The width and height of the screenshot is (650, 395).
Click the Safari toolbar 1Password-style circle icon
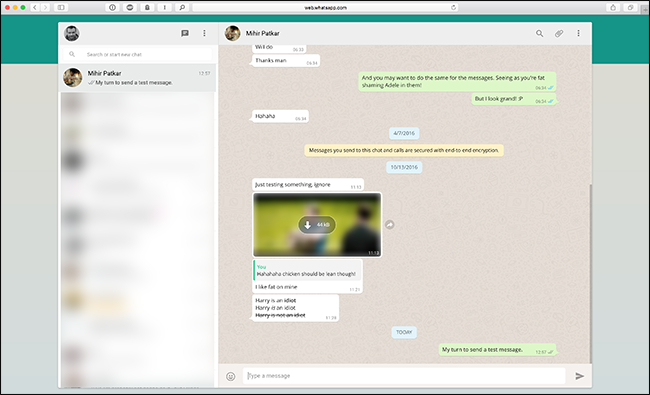pyautogui.click(x=112, y=7)
